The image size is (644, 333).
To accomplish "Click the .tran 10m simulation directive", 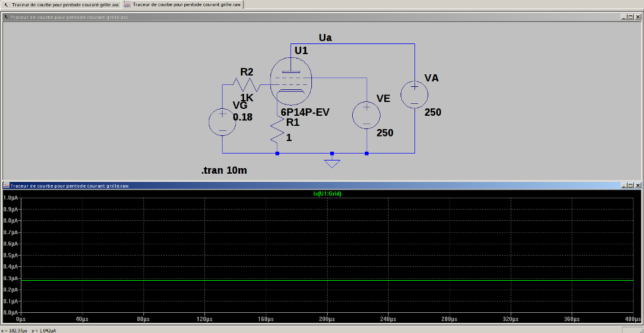I will click(225, 171).
